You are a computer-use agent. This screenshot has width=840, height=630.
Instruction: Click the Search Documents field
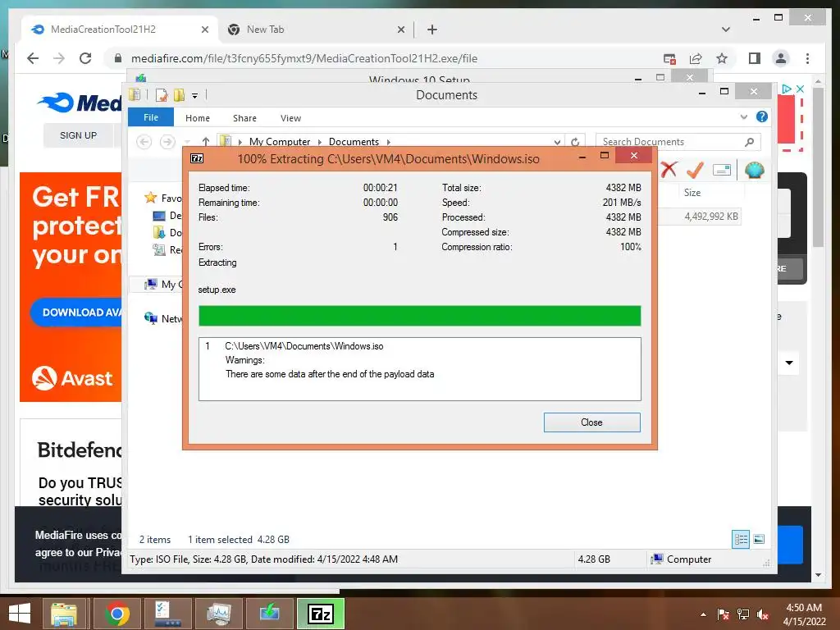tap(678, 141)
